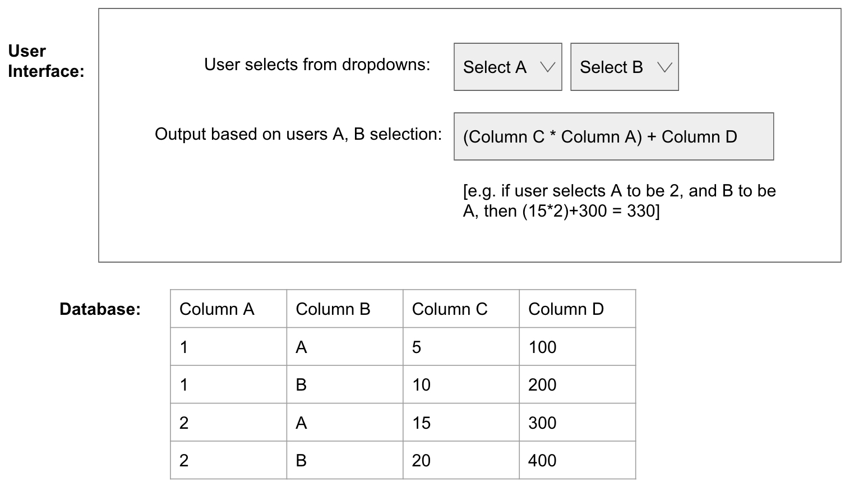Click the Column C header cell
868x486 pixels.
tap(460, 309)
